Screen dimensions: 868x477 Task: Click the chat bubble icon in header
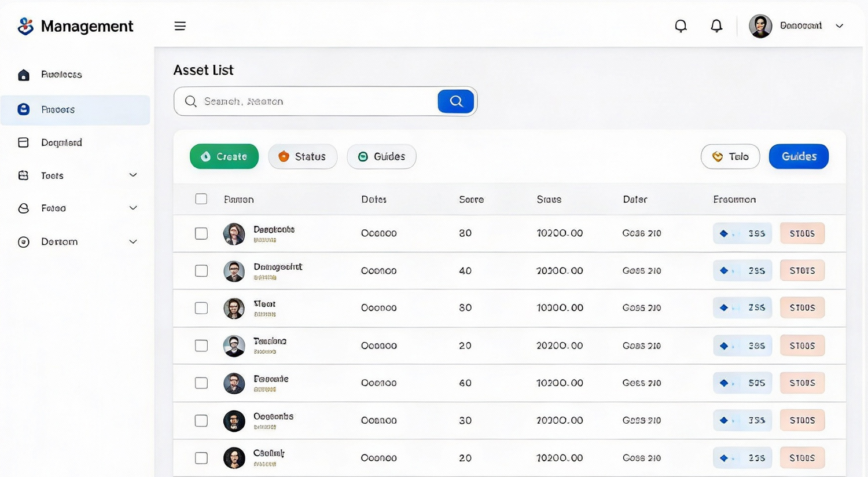[681, 26]
